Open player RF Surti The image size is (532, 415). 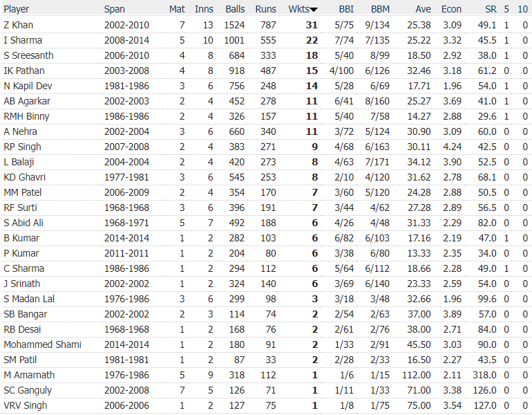click(20, 207)
